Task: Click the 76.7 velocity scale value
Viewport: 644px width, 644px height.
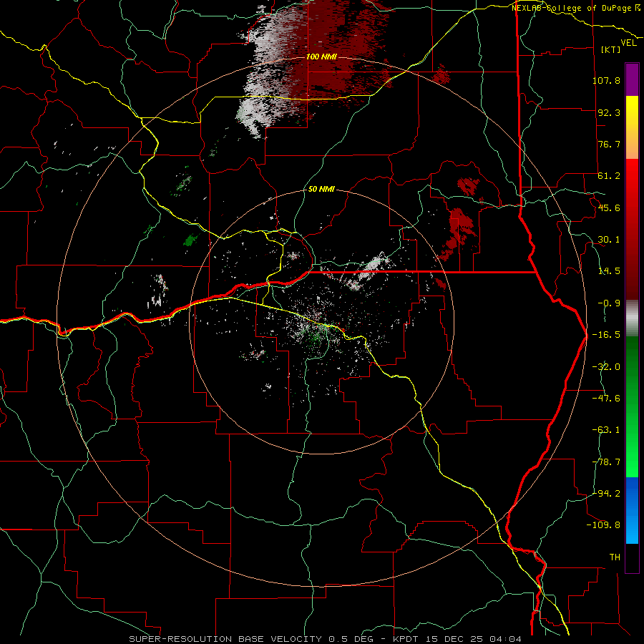Action: tap(609, 144)
